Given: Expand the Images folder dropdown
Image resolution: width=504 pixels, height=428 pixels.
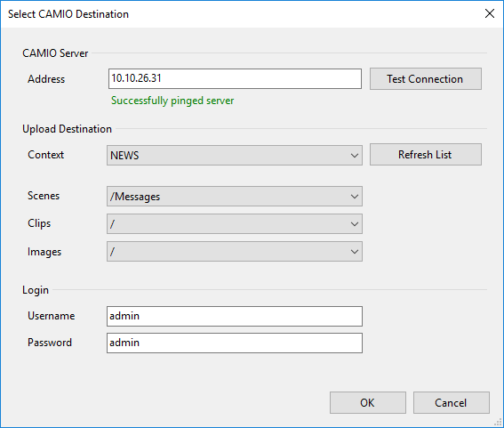Looking at the screenshot, I should [235, 252].
